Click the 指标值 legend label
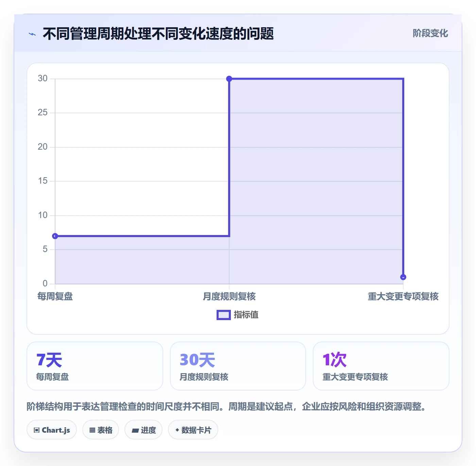 (246, 315)
